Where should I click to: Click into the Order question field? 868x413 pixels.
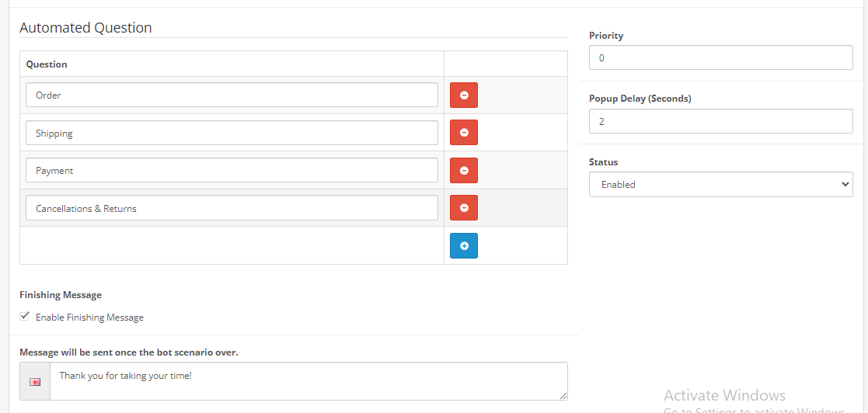232,95
